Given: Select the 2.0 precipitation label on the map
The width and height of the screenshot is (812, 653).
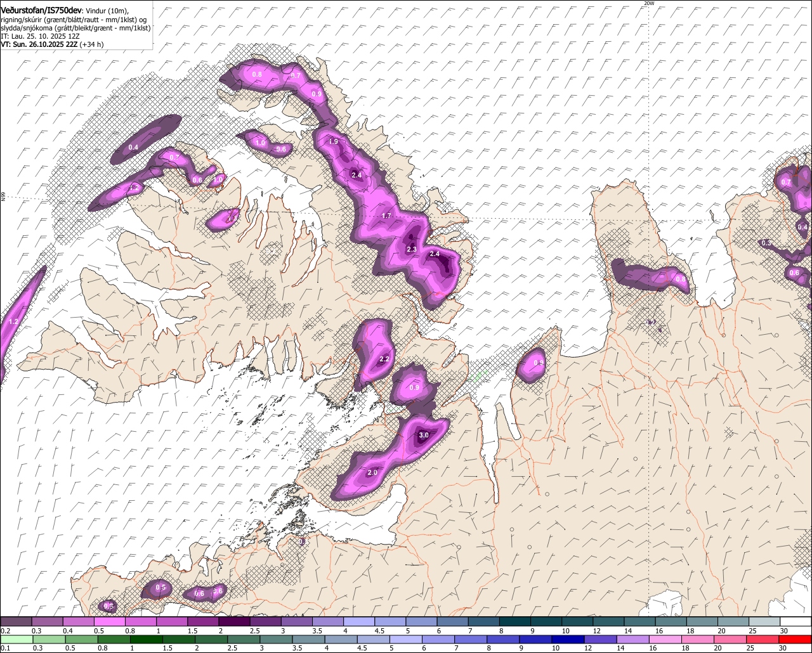Looking at the screenshot, I should click(x=372, y=473).
